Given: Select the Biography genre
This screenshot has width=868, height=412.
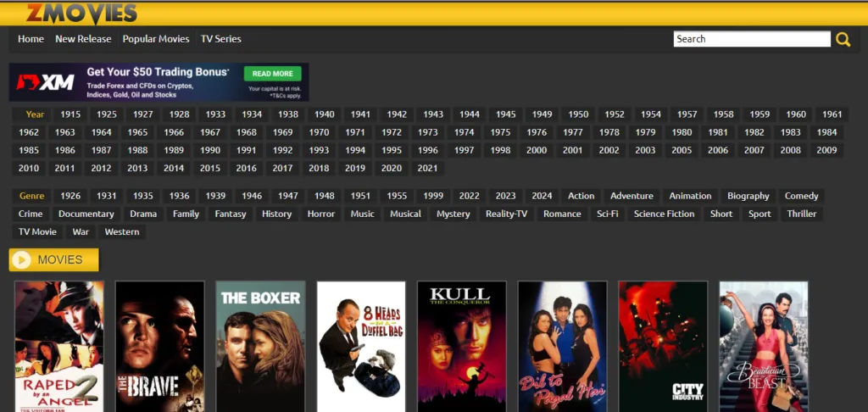Looking at the screenshot, I should pyautogui.click(x=748, y=196).
